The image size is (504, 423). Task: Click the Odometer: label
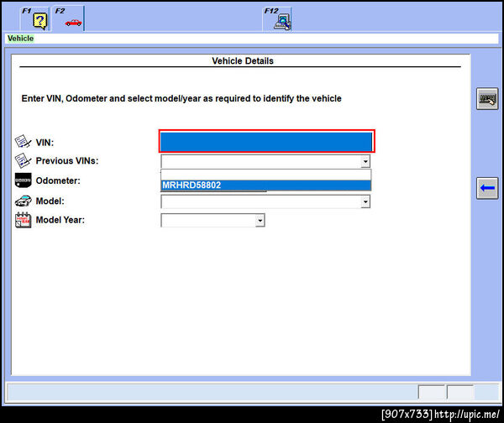58,180
